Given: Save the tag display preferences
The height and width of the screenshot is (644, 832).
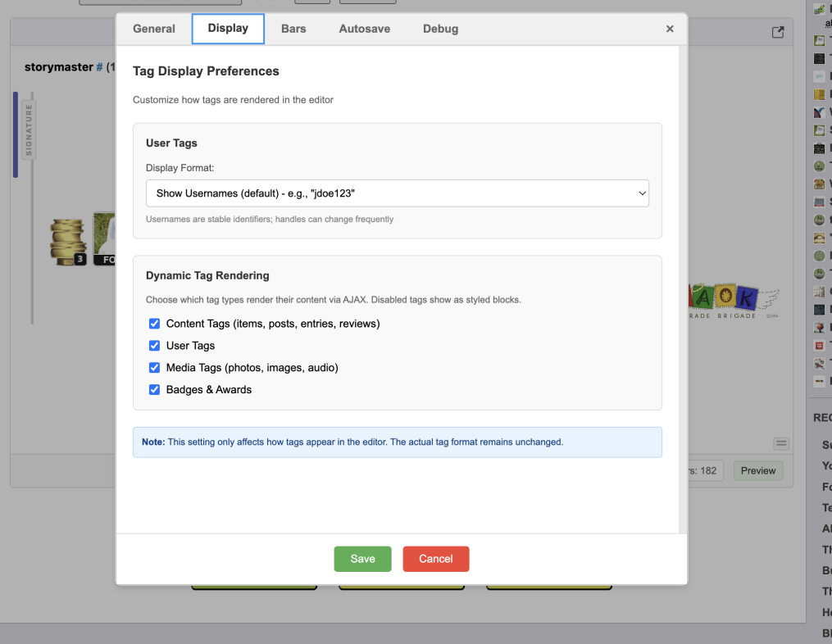Looking at the screenshot, I should point(362,559).
